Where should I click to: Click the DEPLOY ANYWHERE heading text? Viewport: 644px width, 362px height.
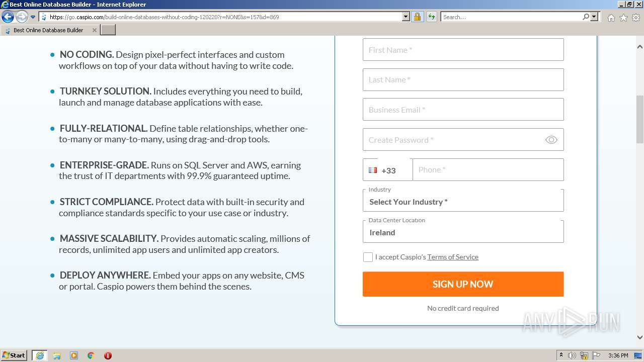[105, 275]
